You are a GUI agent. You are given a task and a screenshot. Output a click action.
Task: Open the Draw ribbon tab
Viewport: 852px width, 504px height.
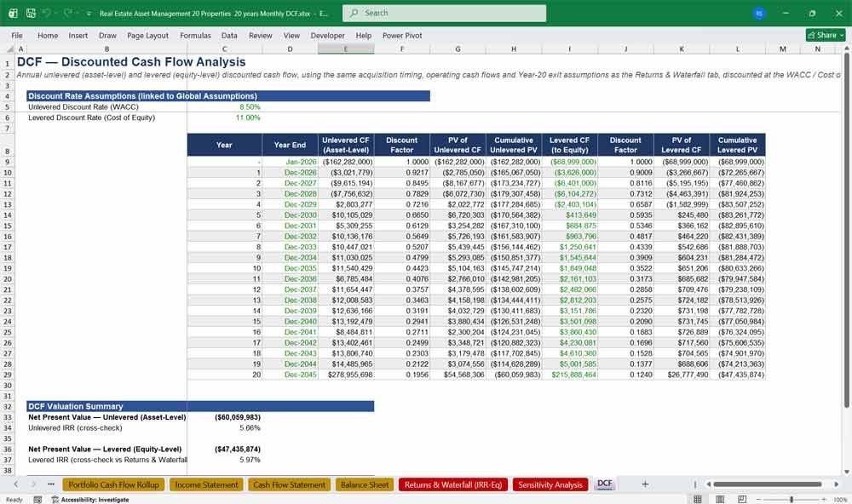tap(107, 35)
